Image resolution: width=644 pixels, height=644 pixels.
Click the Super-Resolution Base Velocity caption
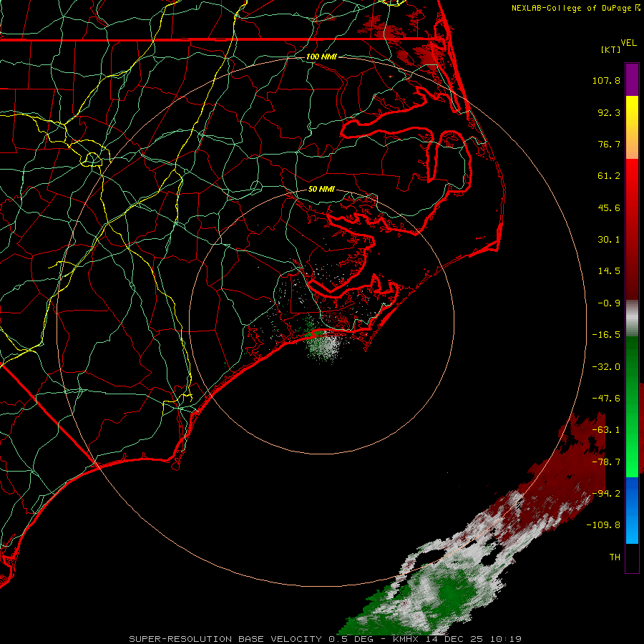click(x=326, y=639)
